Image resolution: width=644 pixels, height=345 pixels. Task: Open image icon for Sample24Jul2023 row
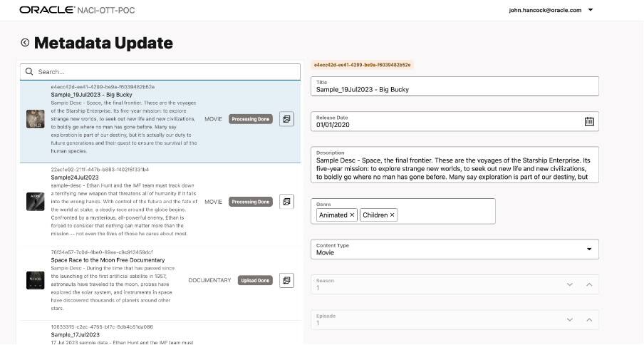(x=286, y=202)
